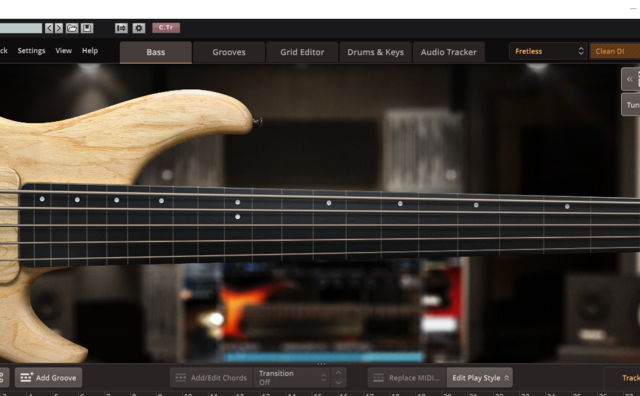Click the Add/Edit Chords button
The image size is (640, 396).
[x=211, y=378]
